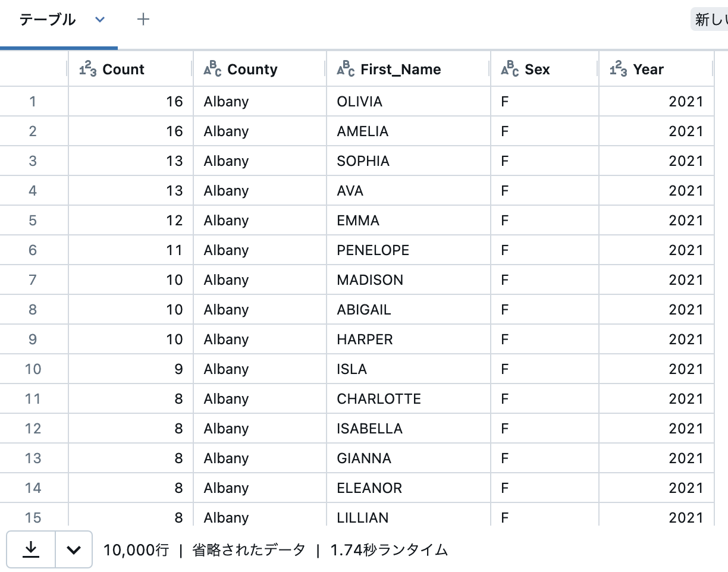Select row number 5

pyautogui.click(x=33, y=221)
